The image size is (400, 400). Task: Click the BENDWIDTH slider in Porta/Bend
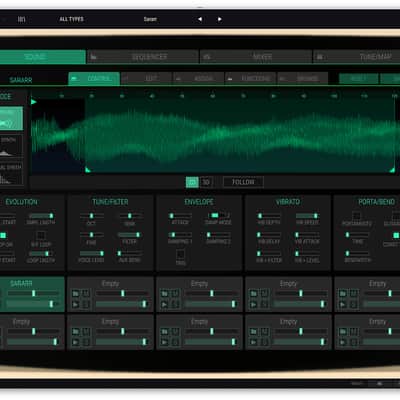pyautogui.click(x=358, y=254)
